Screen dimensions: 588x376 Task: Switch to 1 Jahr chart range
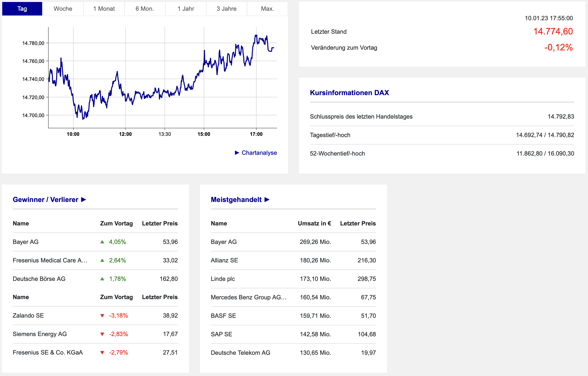click(x=186, y=9)
